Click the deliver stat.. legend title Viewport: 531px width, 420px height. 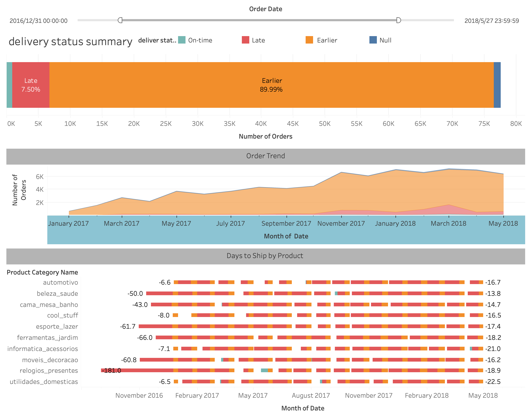pyautogui.click(x=157, y=40)
